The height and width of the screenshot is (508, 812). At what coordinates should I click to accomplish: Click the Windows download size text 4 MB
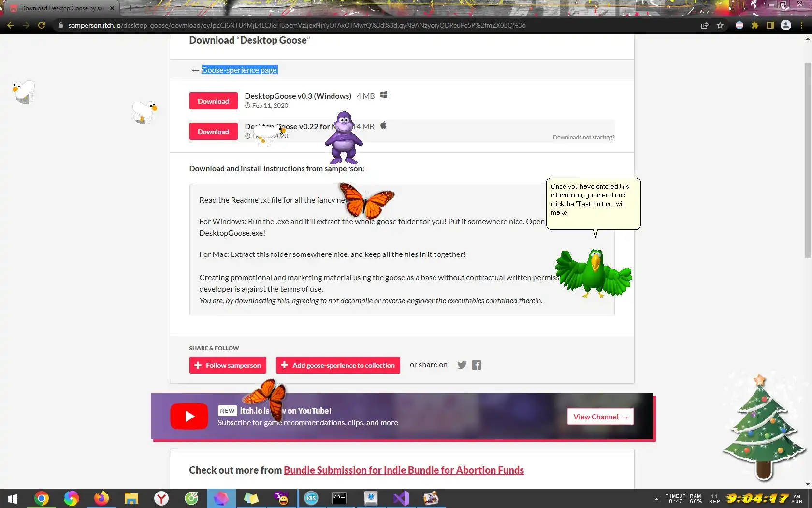pos(365,96)
